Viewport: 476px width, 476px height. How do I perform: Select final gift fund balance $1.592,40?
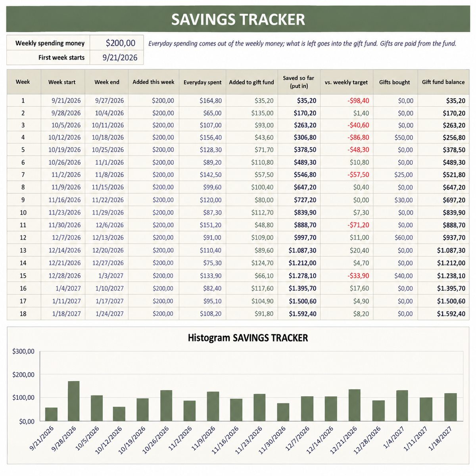tap(443, 314)
